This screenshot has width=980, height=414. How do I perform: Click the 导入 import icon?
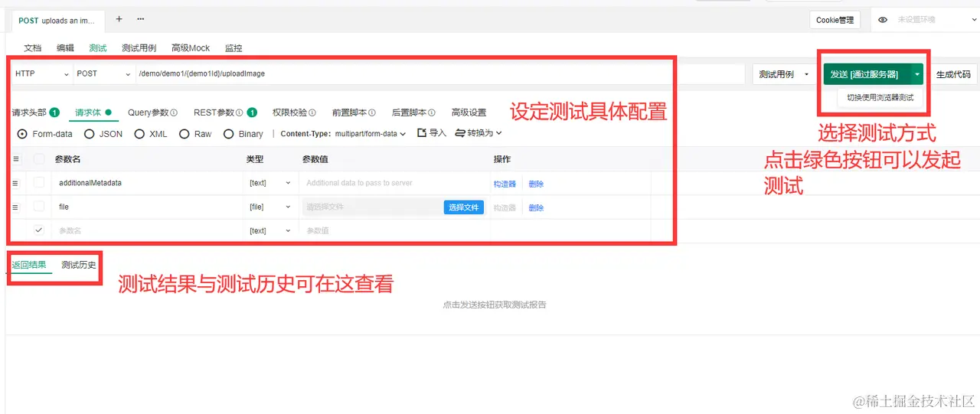(x=422, y=132)
